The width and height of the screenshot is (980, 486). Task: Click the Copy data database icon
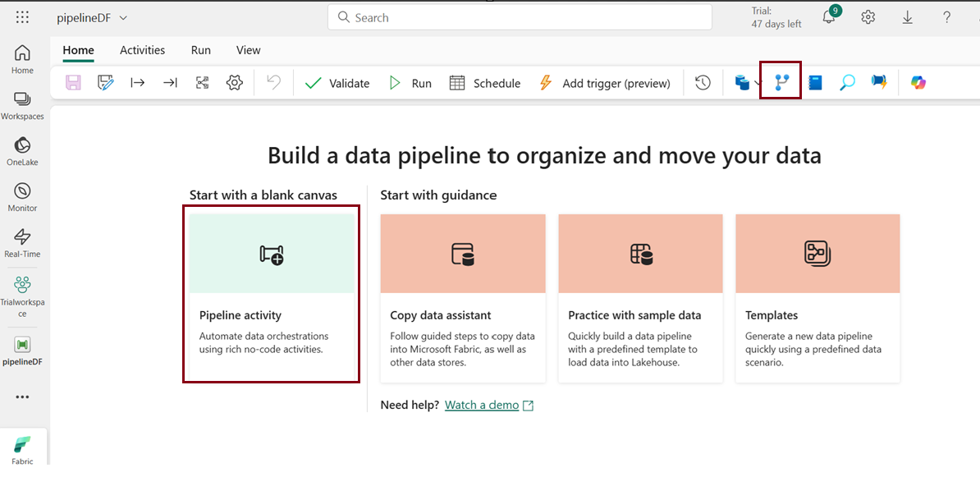click(x=742, y=83)
